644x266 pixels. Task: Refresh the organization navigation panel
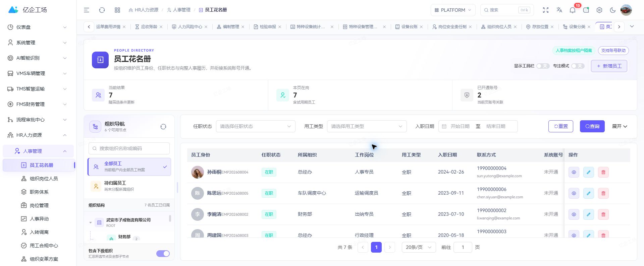(163, 127)
